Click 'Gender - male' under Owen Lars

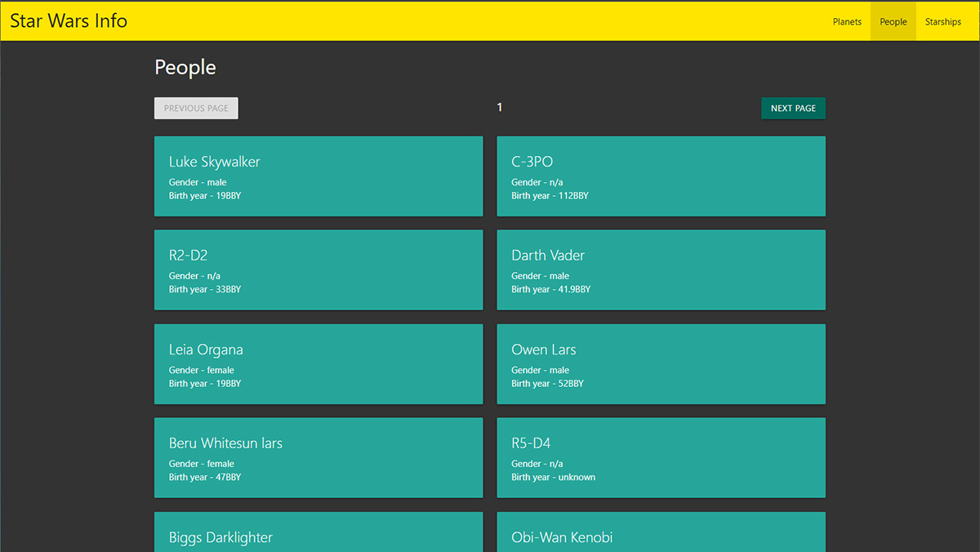[x=541, y=371]
